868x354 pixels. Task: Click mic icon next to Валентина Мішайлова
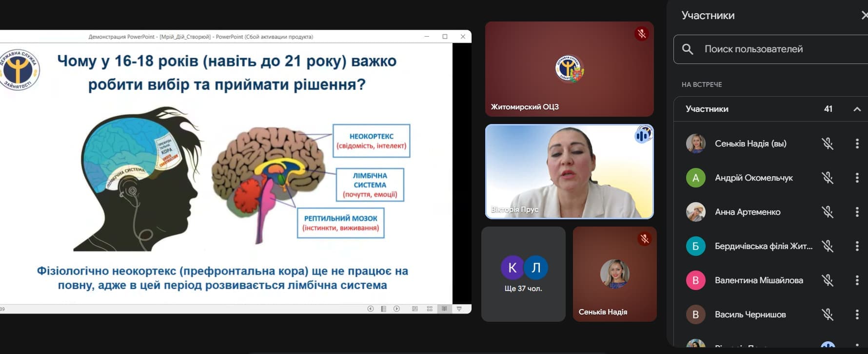[x=828, y=280]
